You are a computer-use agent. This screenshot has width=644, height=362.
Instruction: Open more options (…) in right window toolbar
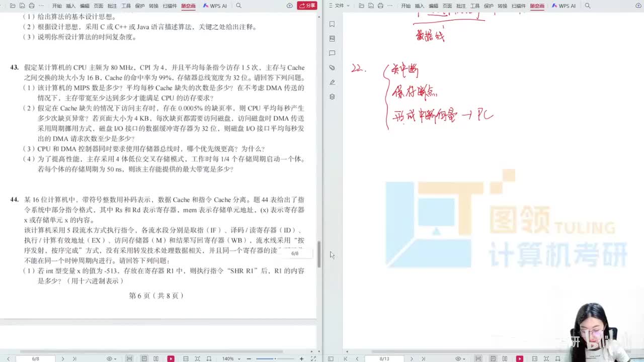[x=390, y=6]
